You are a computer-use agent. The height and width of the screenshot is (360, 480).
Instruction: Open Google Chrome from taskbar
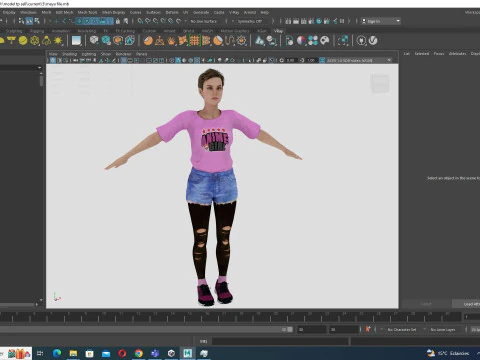pos(139,353)
